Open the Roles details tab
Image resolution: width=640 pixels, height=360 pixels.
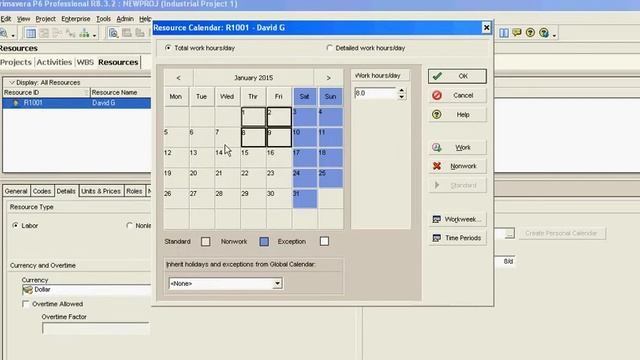(x=134, y=191)
